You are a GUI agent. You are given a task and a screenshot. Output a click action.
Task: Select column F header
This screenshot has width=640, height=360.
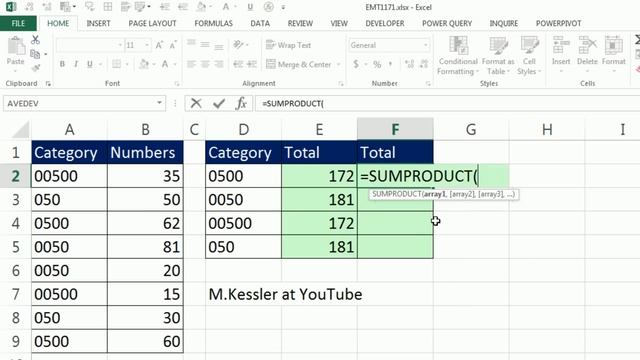tap(395, 129)
